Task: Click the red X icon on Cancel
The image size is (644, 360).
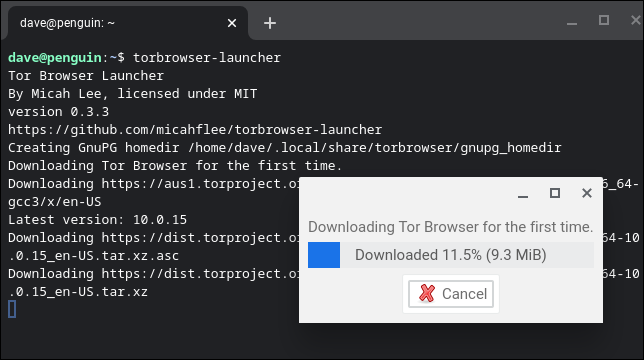Action: pyautogui.click(x=427, y=294)
